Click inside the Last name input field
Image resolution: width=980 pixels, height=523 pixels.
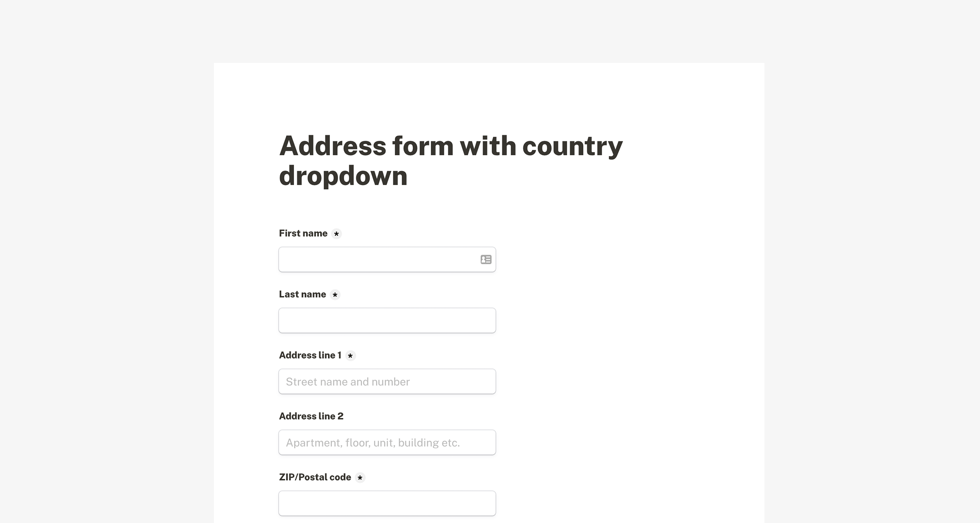tap(387, 320)
